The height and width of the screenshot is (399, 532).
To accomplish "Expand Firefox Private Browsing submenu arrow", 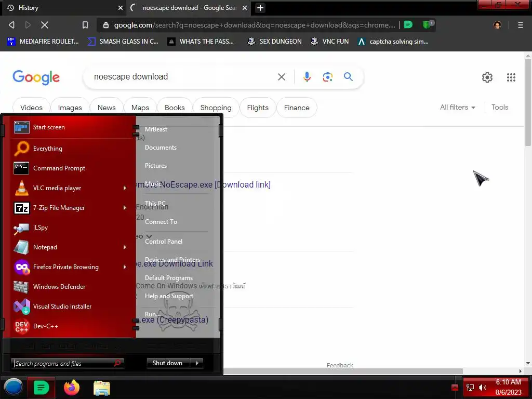I will (x=125, y=267).
